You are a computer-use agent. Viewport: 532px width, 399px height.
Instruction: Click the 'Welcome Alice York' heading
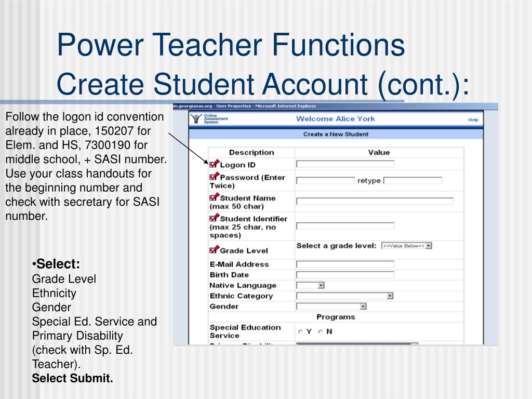pos(336,119)
